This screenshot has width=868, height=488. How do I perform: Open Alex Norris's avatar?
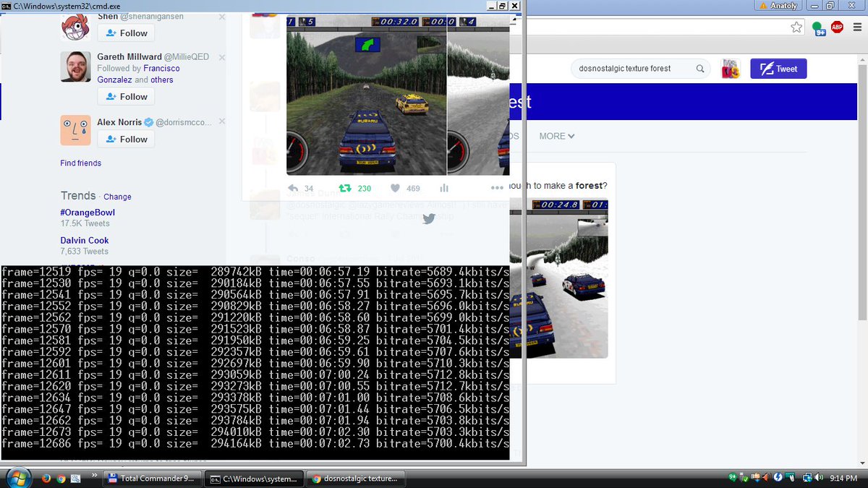point(75,130)
